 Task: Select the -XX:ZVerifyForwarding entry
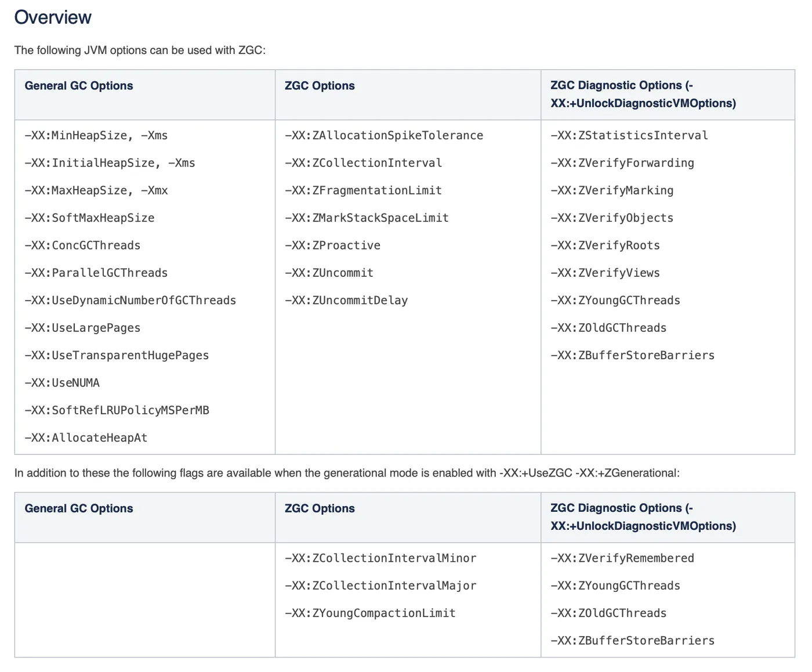click(x=622, y=163)
